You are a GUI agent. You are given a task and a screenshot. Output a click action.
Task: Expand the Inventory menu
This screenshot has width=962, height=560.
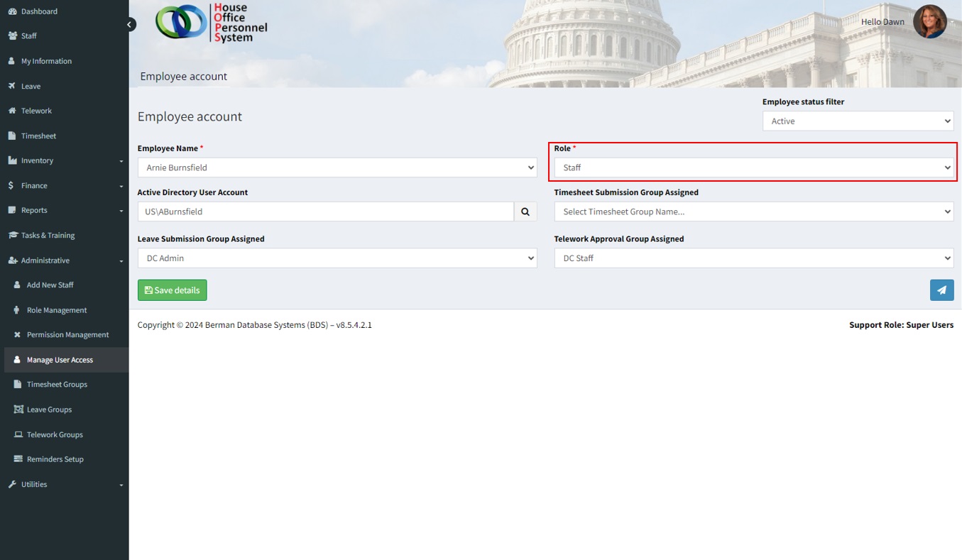(37, 160)
